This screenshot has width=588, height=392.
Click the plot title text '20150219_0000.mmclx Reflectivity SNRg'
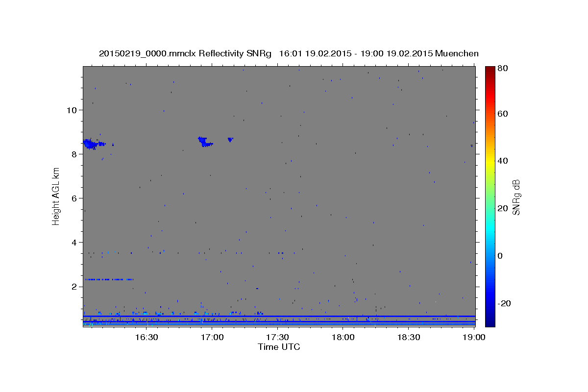pyautogui.click(x=185, y=54)
